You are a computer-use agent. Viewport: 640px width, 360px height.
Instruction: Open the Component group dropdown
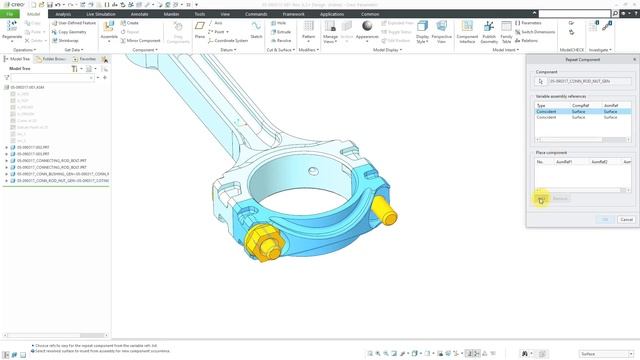[x=144, y=50]
